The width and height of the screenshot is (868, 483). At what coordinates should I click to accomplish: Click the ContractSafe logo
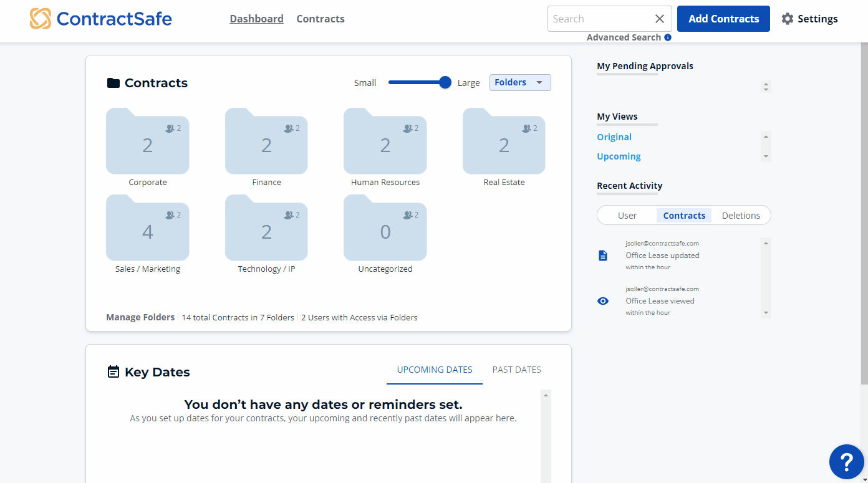(x=101, y=19)
